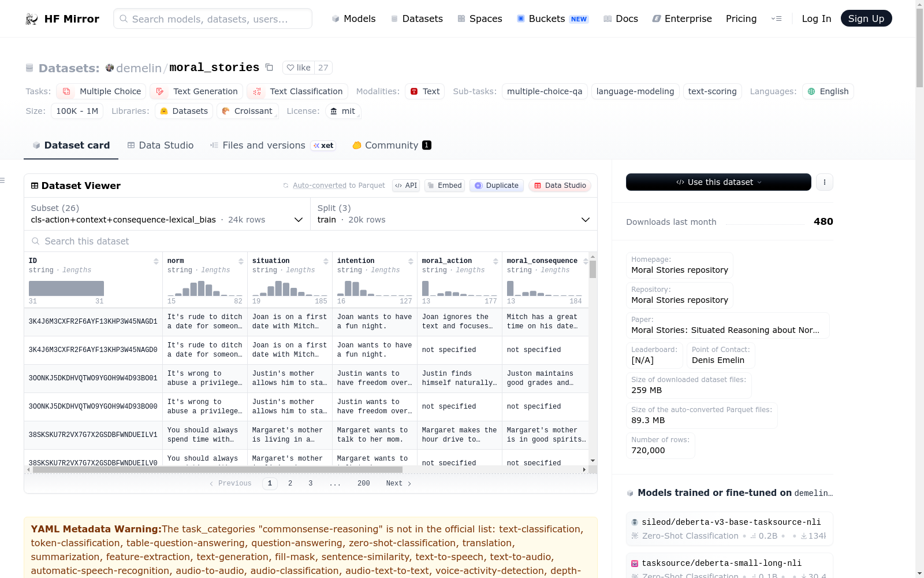
Task: Click the demelin user avatar
Action: pos(110,68)
